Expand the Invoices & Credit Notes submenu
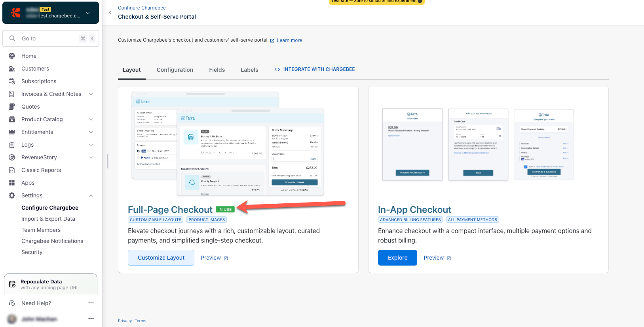 (x=91, y=94)
